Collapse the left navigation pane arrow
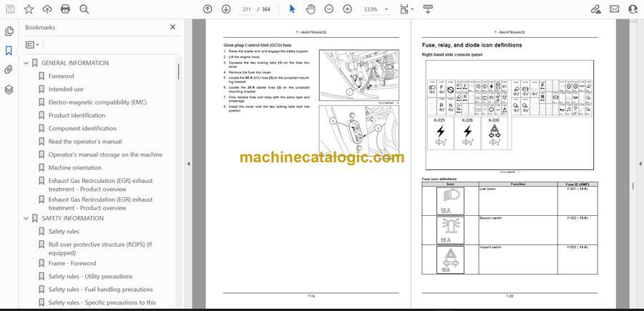This screenshot has height=311, width=644. click(188, 164)
